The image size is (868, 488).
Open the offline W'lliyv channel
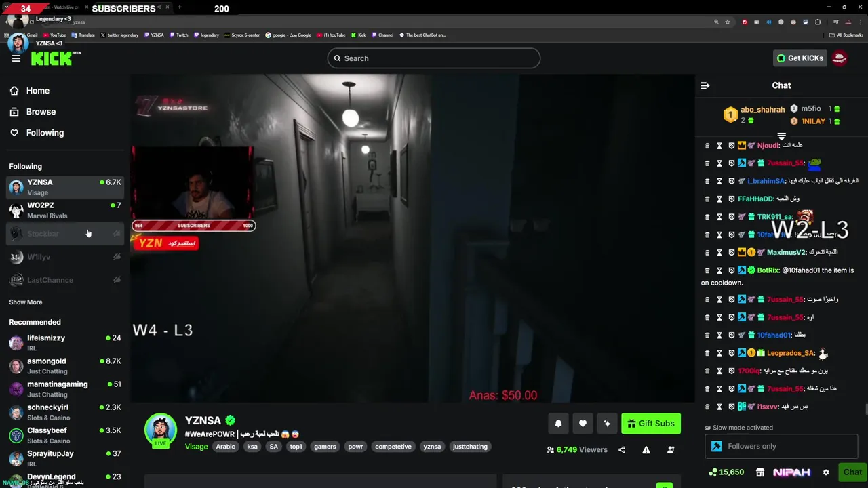65,257
